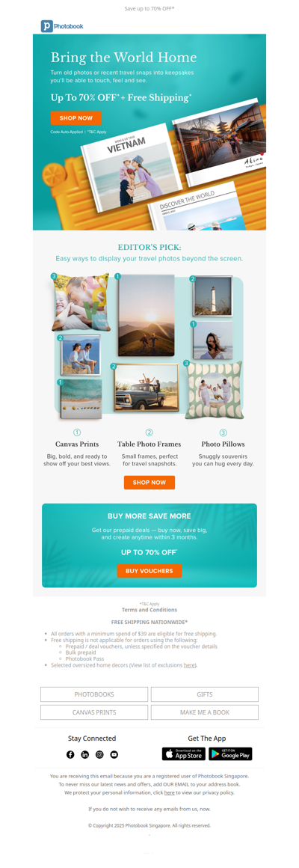Viewport: 299px width, 868px height.
Task: Download on the App Store badge
Action: click(x=183, y=754)
